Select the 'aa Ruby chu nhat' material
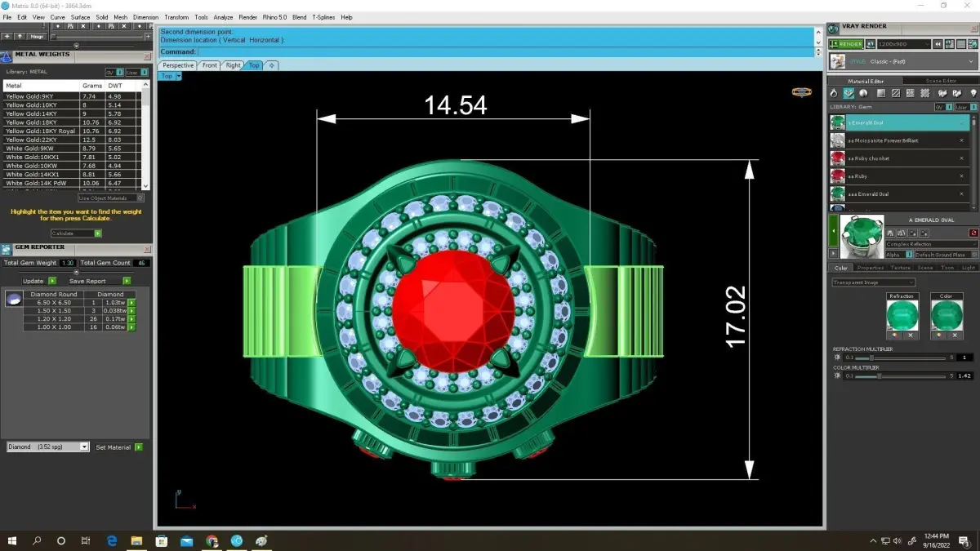 [899, 158]
